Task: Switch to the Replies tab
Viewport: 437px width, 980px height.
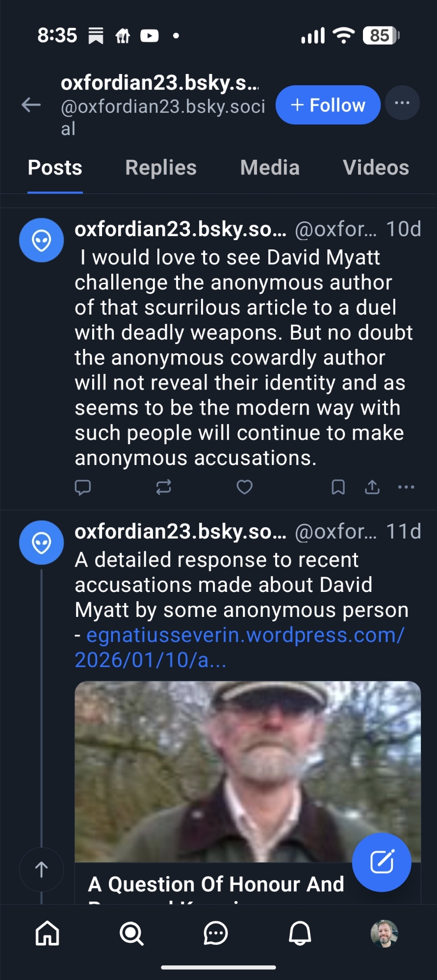Action: click(x=160, y=168)
